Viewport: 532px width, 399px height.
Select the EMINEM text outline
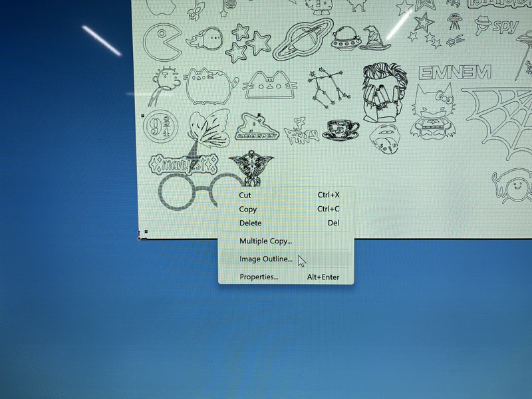click(x=455, y=72)
